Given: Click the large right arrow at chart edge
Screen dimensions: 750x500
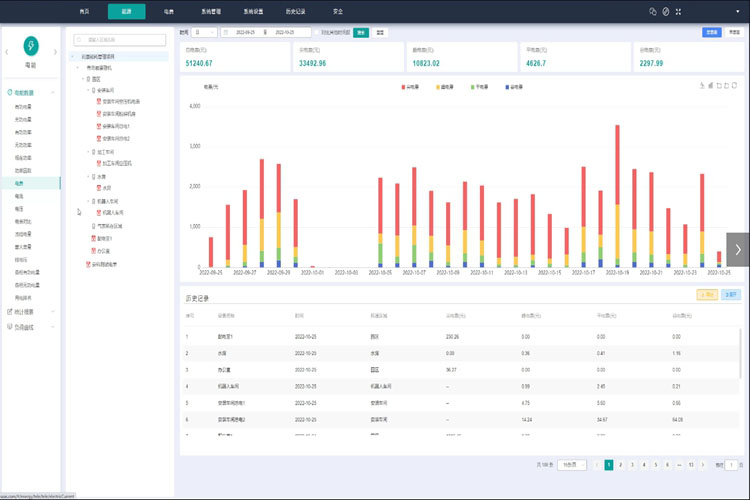Looking at the screenshot, I should [737, 250].
